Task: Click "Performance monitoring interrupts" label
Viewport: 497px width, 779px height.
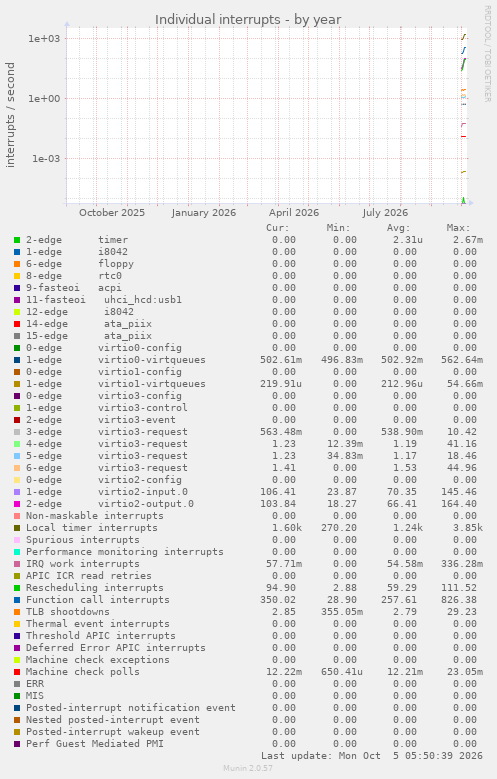Action: point(125,552)
